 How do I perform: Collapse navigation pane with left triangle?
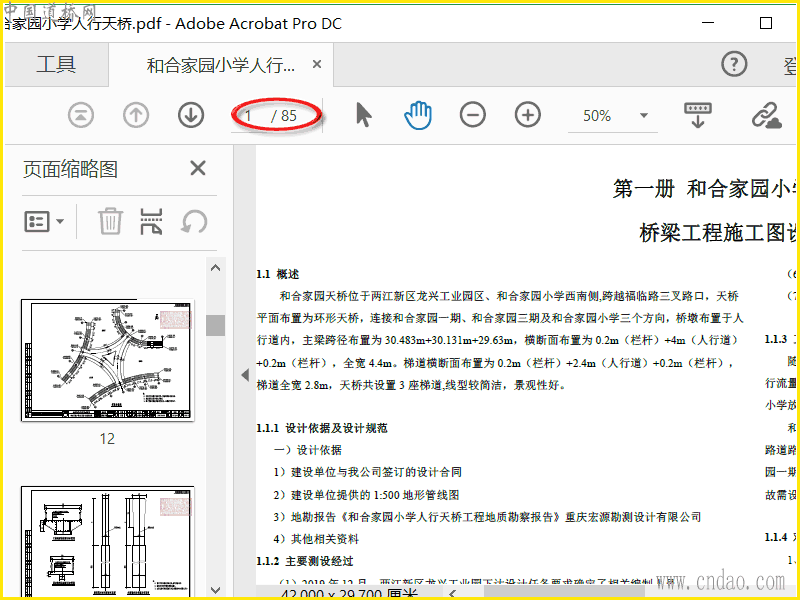(245, 375)
